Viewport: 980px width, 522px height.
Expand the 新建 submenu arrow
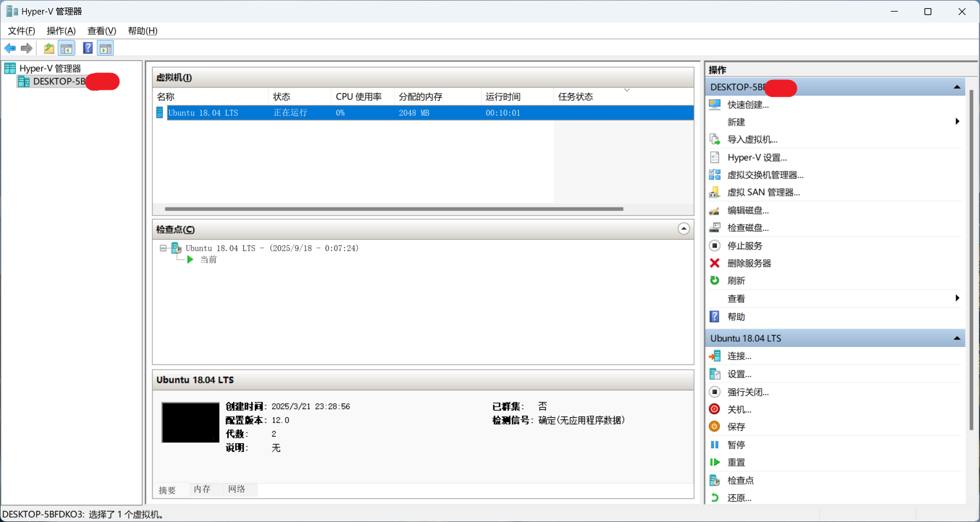point(957,121)
